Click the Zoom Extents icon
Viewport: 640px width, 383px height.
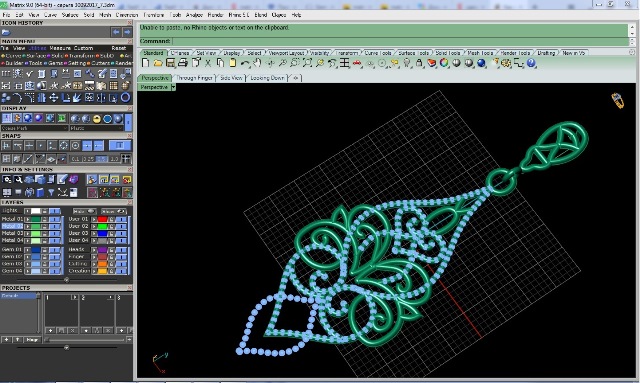tap(307, 63)
